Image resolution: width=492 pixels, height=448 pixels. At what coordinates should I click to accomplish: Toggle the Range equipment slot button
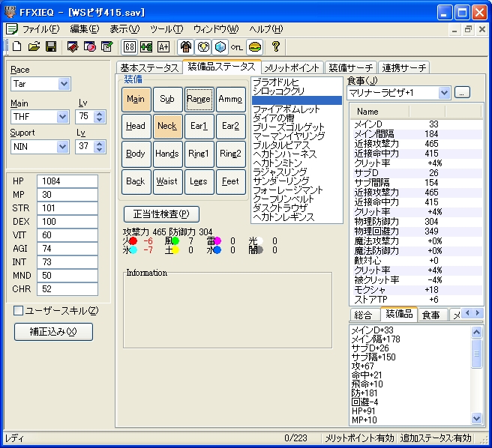pos(199,99)
